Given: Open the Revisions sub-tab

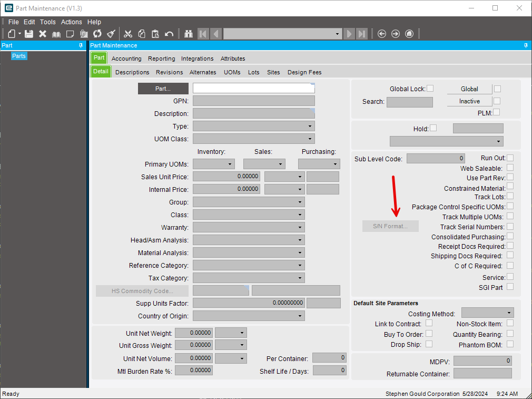Looking at the screenshot, I should click(x=169, y=72).
